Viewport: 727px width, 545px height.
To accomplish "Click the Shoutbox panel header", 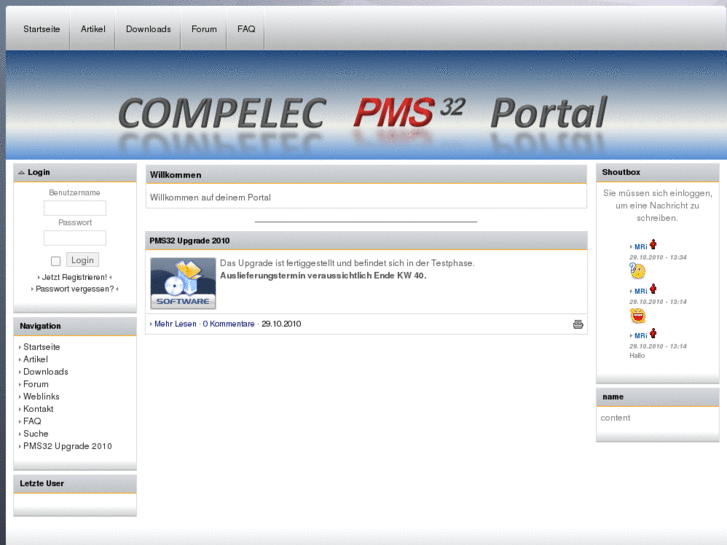I will pos(657,173).
